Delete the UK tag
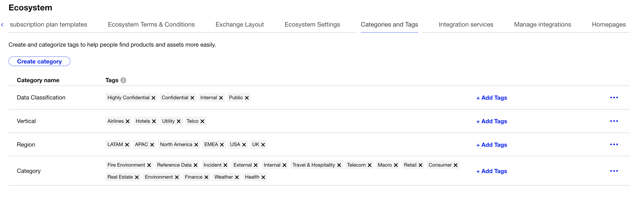 (263, 145)
